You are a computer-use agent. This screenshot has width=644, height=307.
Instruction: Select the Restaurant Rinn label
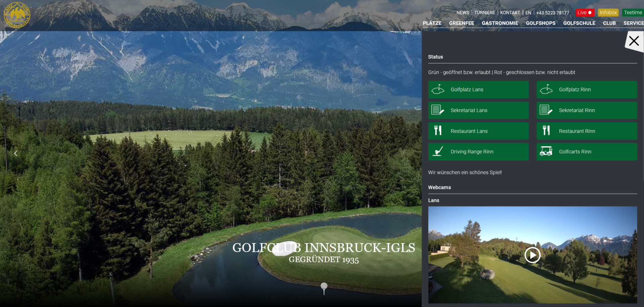tap(577, 131)
